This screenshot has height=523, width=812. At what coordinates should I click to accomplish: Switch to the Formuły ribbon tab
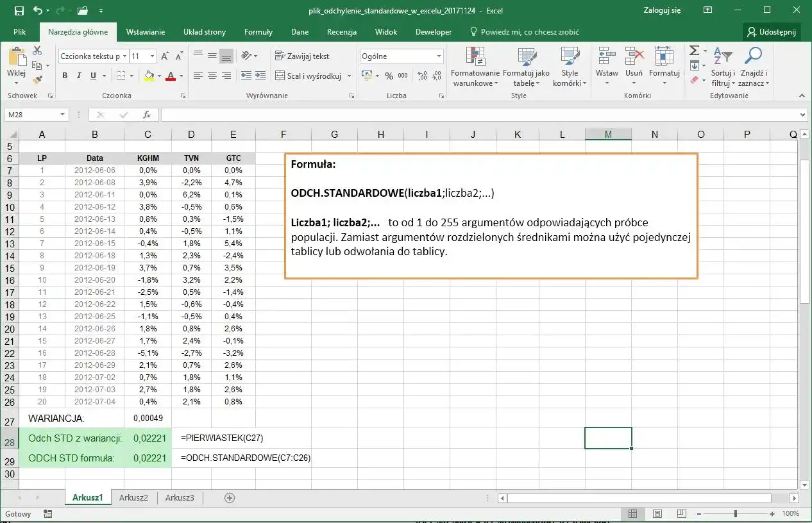tap(258, 31)
